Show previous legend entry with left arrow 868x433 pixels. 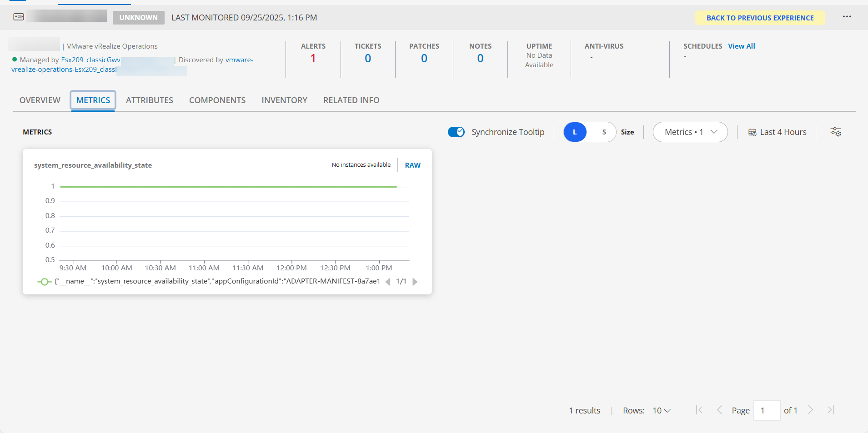(x=388, y=282)
